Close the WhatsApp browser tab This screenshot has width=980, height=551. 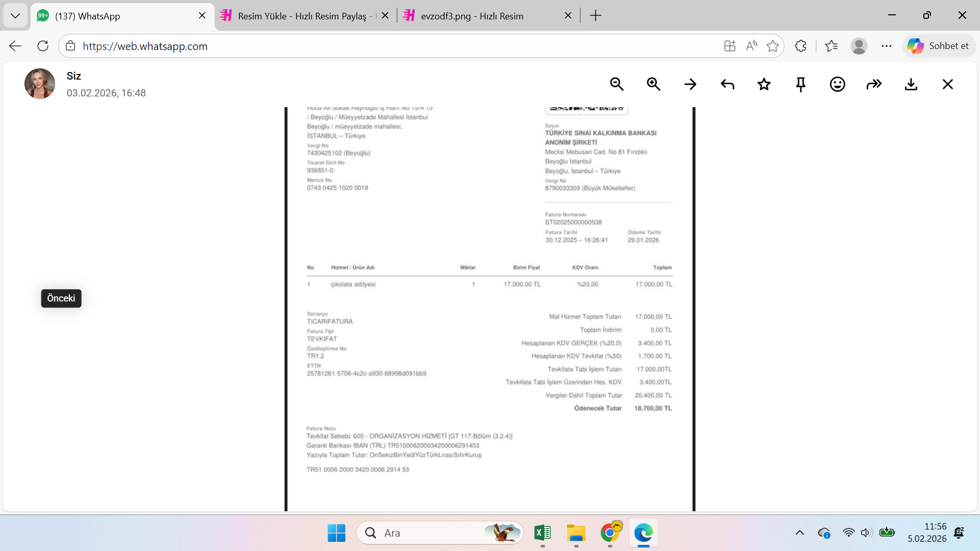(x=202, y=16)
